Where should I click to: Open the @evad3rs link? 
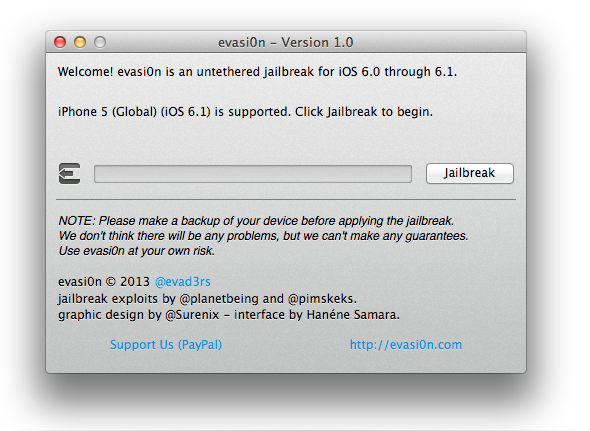tap(183, 282)
